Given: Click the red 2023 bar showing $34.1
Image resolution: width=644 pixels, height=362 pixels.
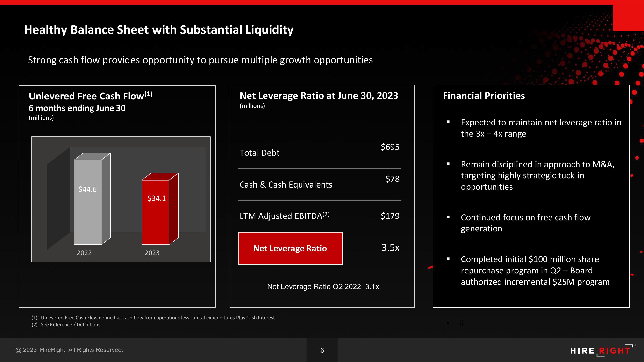Looking at the screenshot, I should pos(160,209).
